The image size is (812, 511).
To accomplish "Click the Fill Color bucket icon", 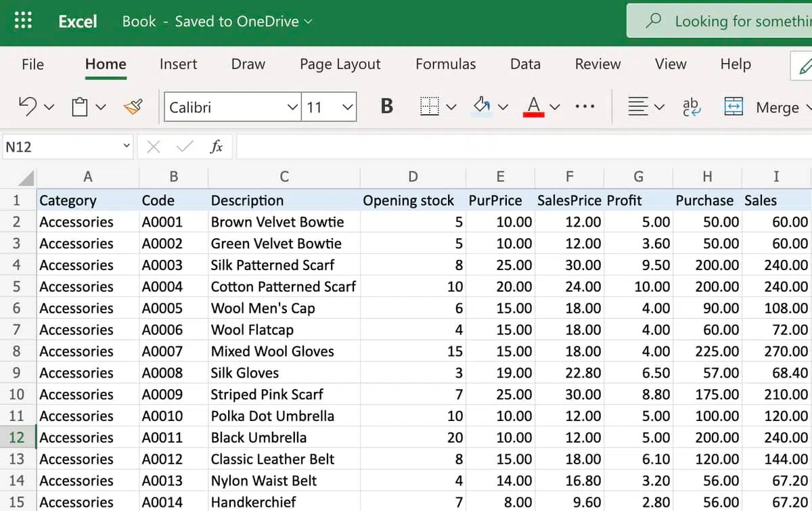I will (481, 107).
